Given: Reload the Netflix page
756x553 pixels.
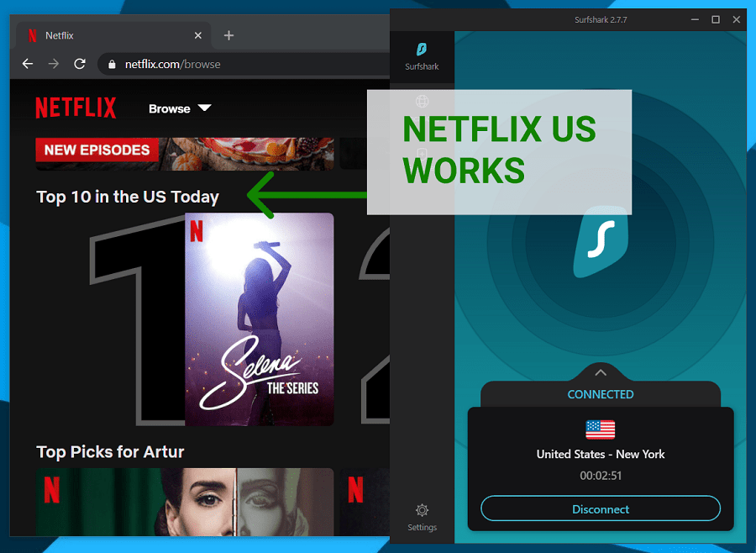Looking at the screenshot, I should pyautogui.click(x=80, y=64).
